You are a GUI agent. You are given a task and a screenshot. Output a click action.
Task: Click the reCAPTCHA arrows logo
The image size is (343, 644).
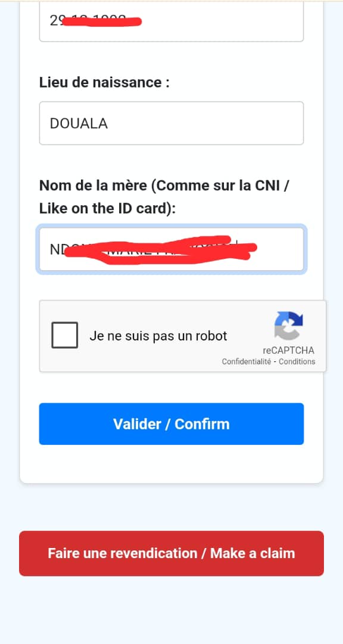tap(288, 326)
